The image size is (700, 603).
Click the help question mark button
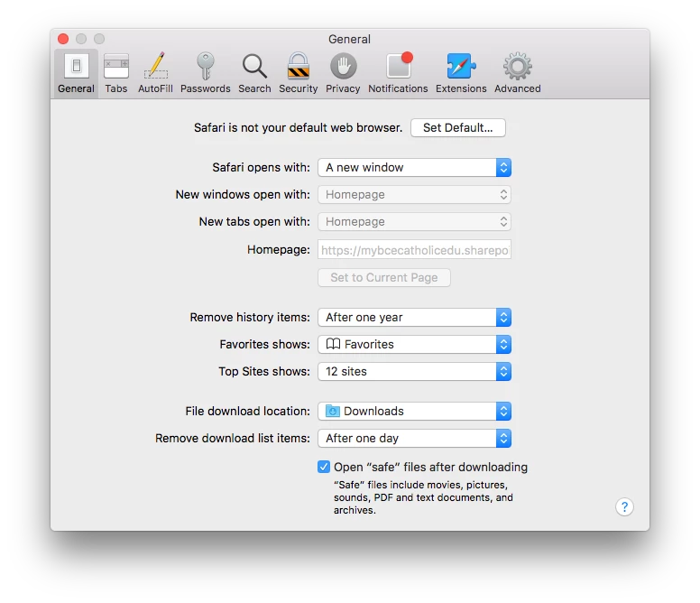(624, 507)
